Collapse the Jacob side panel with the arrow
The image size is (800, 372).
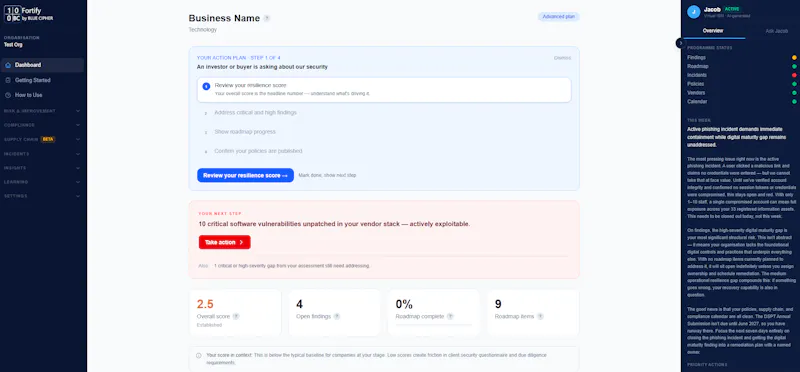[681, 43]
